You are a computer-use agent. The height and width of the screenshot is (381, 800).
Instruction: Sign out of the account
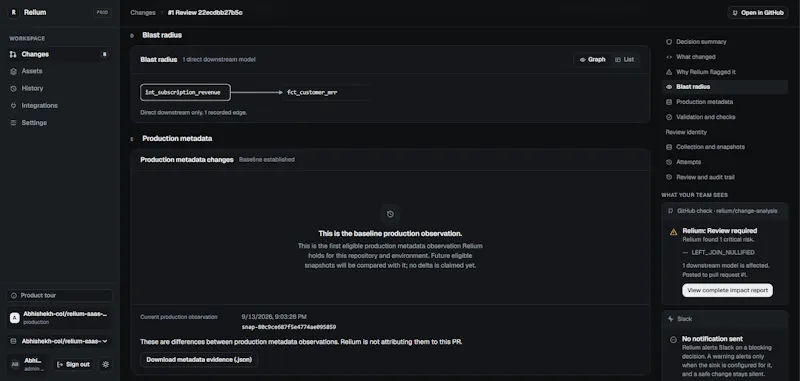point(73,364)
